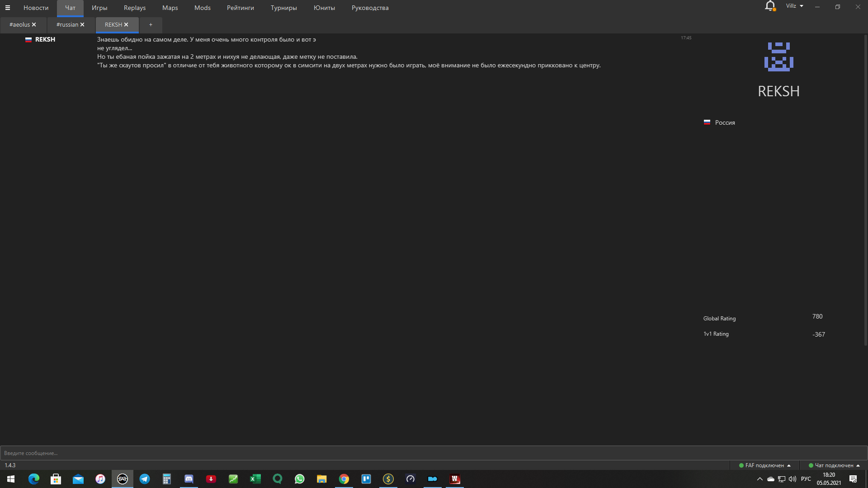
Task: Expand the FAF подключен status menu
Action: (764, 465)
